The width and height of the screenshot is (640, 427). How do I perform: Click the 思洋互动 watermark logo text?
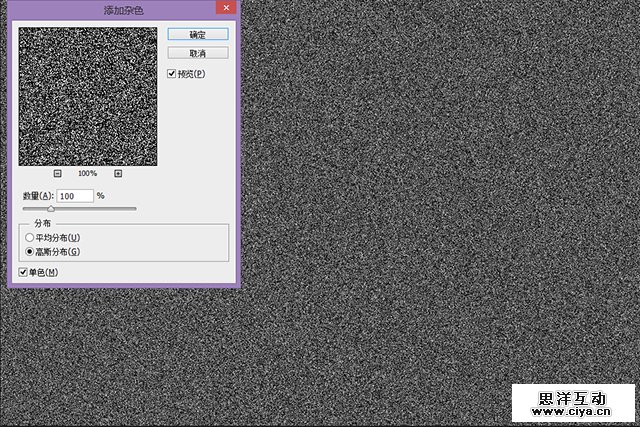(x=574, y=396)
